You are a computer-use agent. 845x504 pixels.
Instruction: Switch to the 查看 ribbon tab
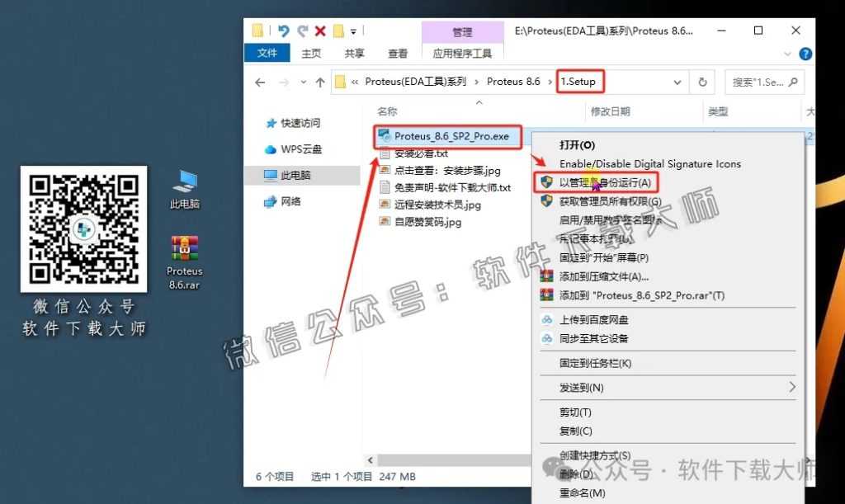click(x=397, y=54)
